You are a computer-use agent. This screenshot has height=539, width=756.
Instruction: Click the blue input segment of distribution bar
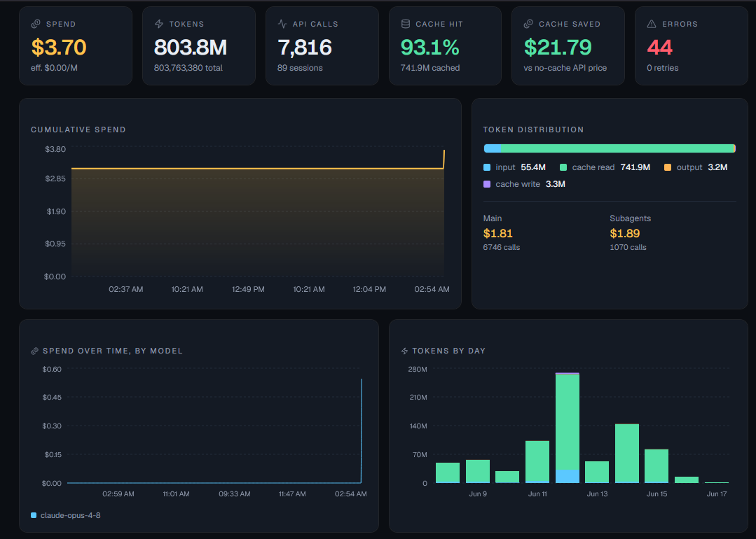(x=493, y=148)
